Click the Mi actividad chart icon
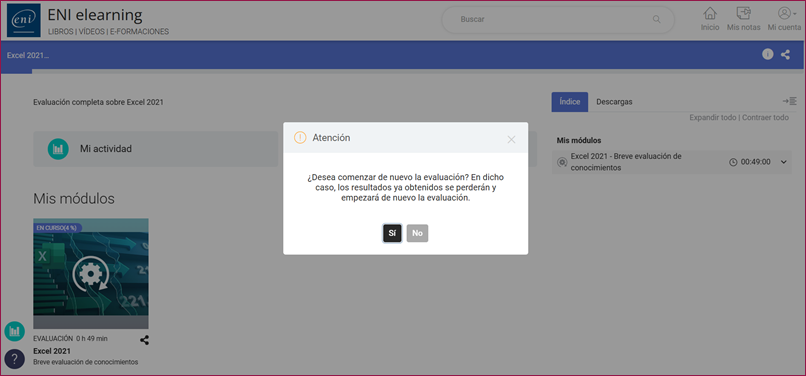 click(x=58, y=149)
